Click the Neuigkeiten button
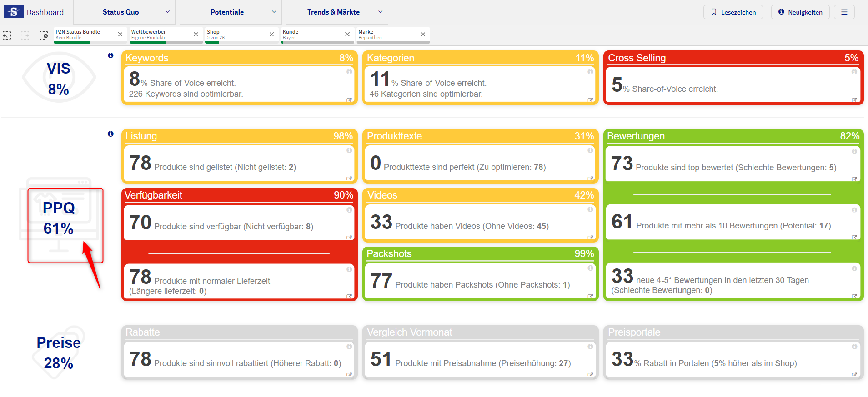868x397 pixels. pos(800,12)
